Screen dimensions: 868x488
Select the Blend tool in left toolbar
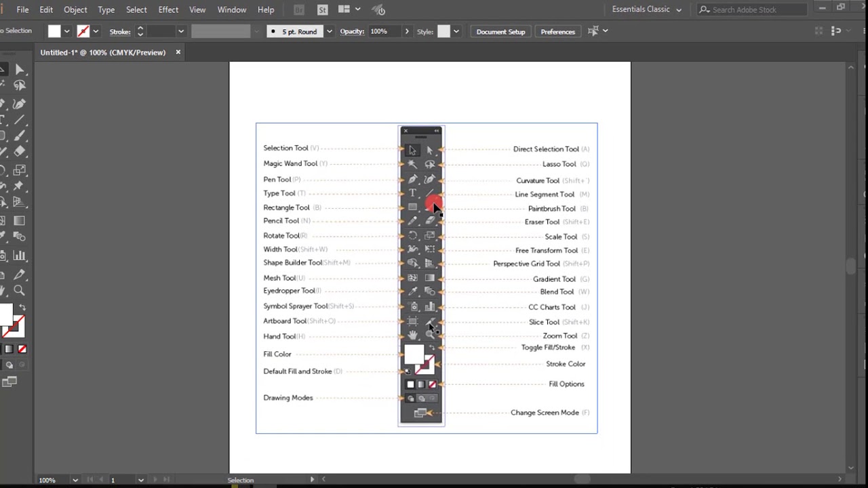19,237
